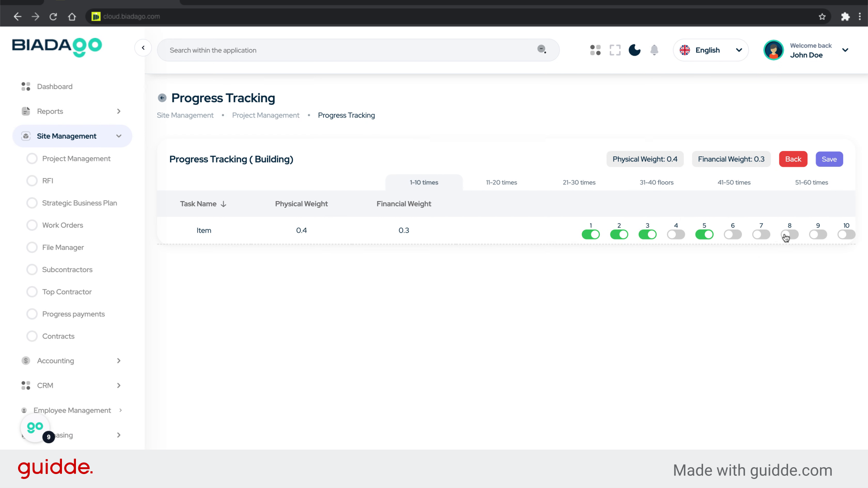The height and width of the screenshot is (488, 868).
Task: Click the red Back button
Action: click(793, 159)
